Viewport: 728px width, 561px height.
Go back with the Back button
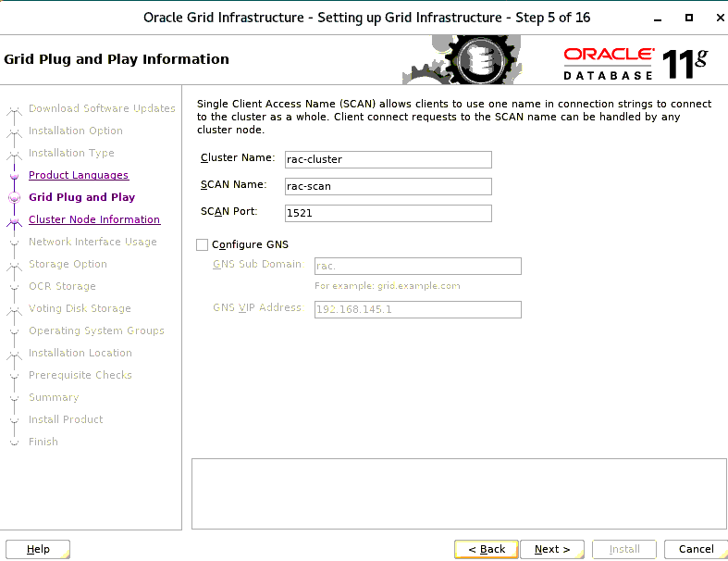(x=487, y=549)
